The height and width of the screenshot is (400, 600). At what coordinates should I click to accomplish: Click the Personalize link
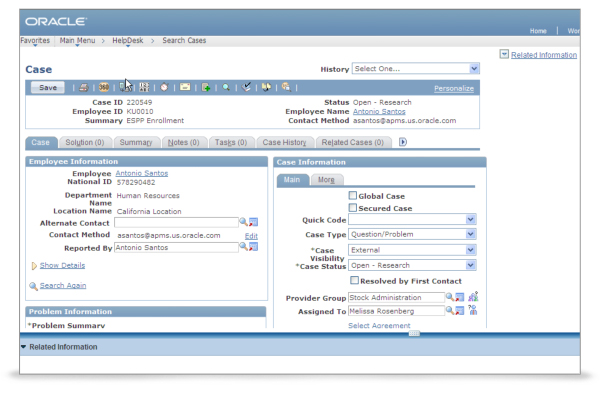453,88
